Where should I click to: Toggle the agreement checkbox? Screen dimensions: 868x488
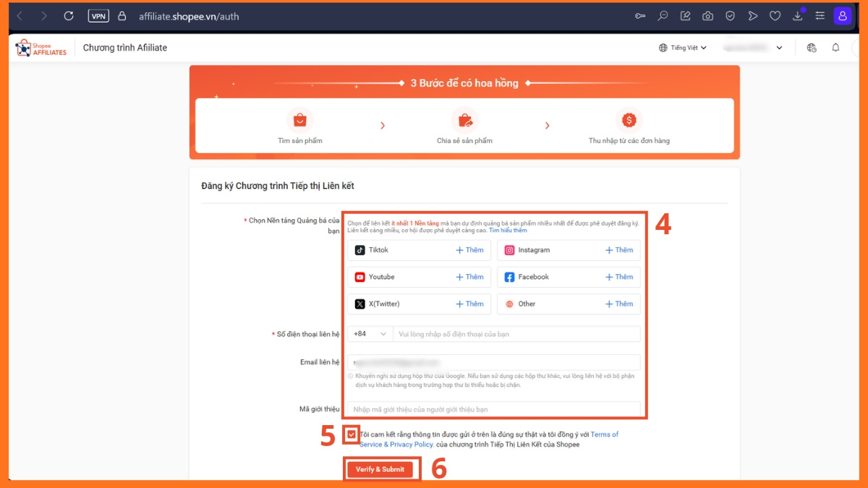pos(352,435)
